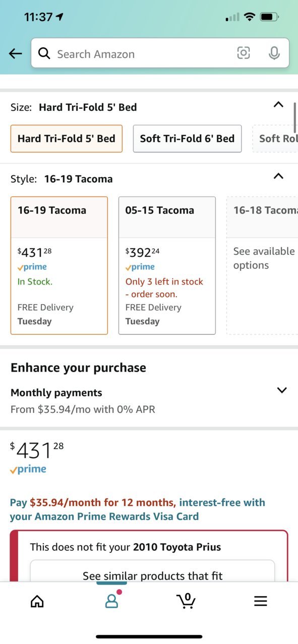
Task: Expand the Monthly payments chevron
Action: [282, 390]
